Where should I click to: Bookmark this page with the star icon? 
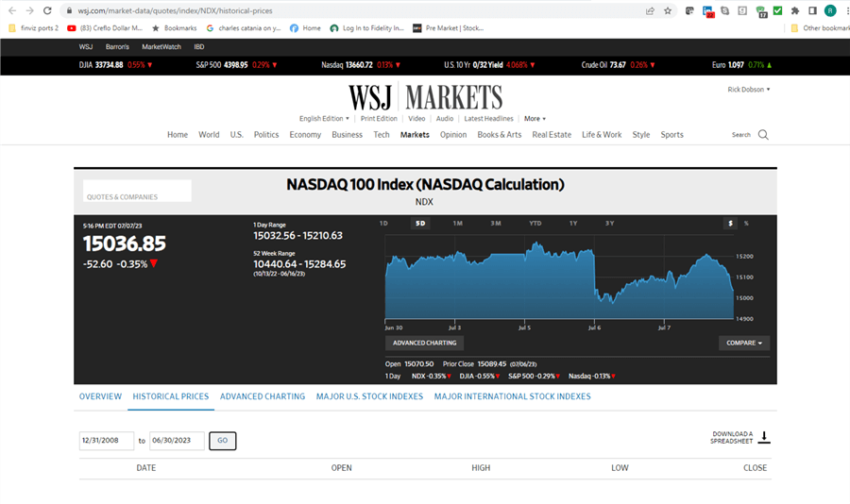(668, 10)
